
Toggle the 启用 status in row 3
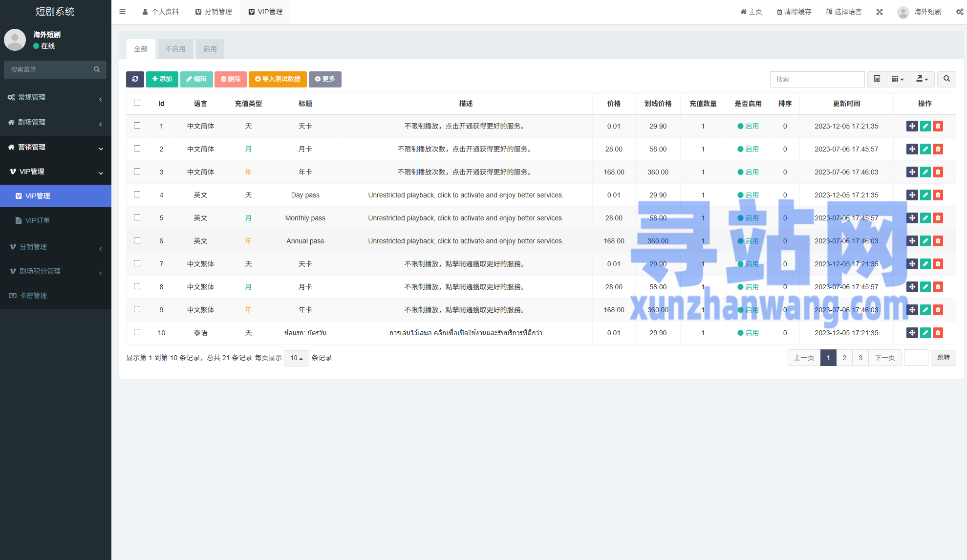click(x=748, y=172)
